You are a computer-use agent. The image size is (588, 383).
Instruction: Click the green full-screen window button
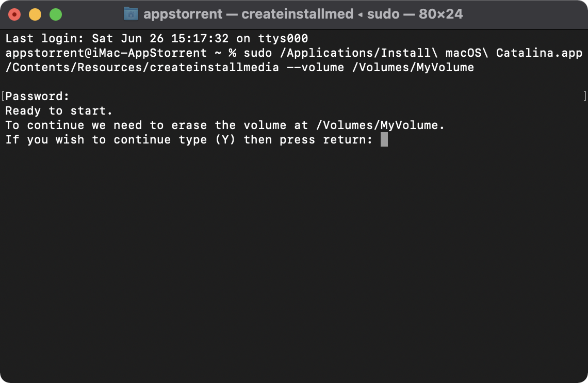click(x=56, y=14)
